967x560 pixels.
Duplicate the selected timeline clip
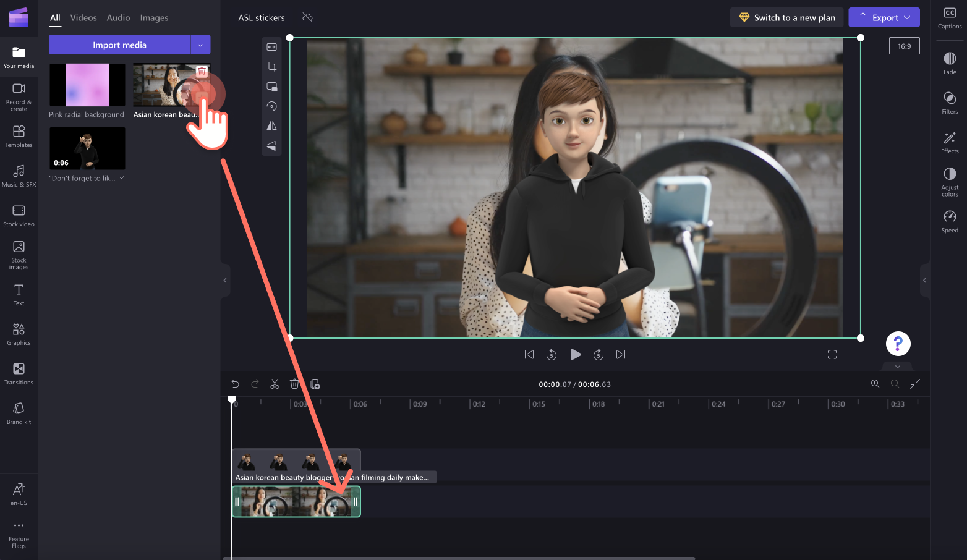coord(315,384)
